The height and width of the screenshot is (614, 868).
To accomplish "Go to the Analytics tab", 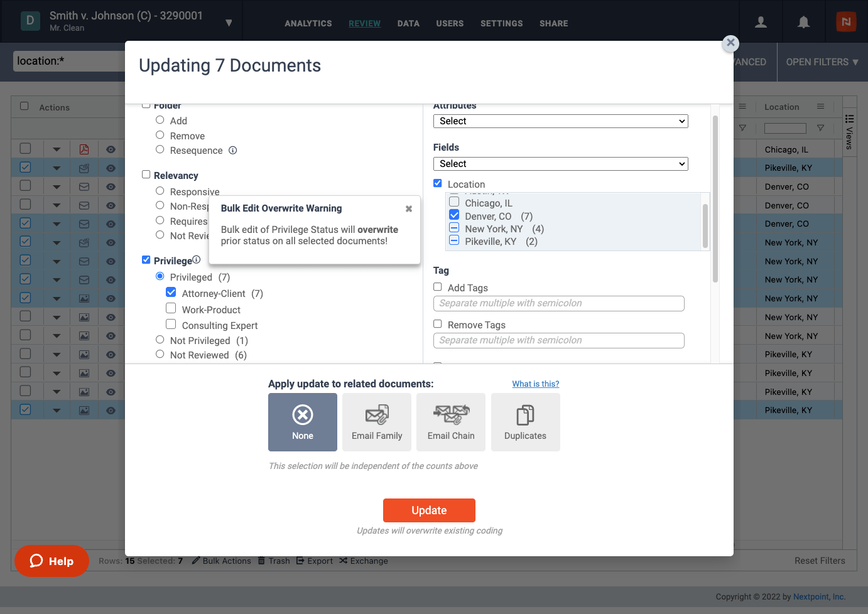I will pos(308,24).
